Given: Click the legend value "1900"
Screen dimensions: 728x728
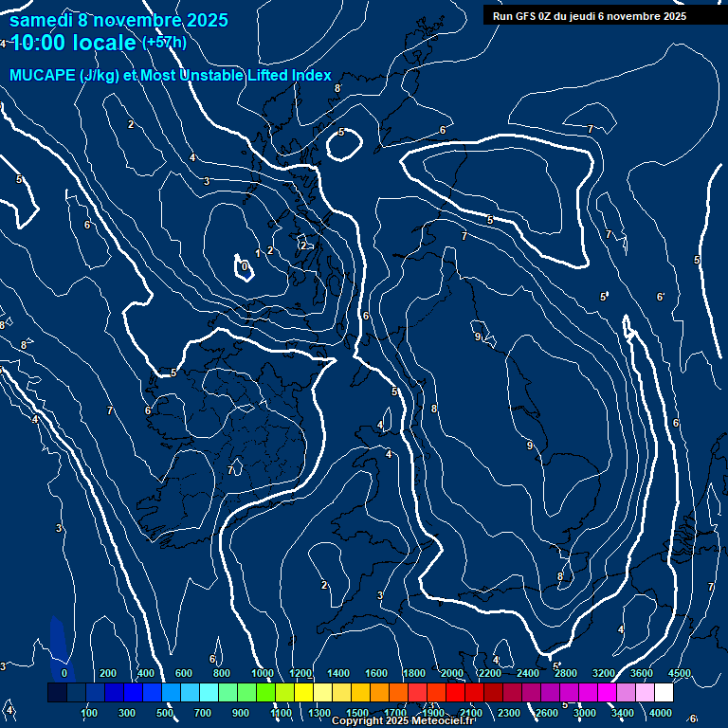Looking at the screenshot, I should 433,713.
